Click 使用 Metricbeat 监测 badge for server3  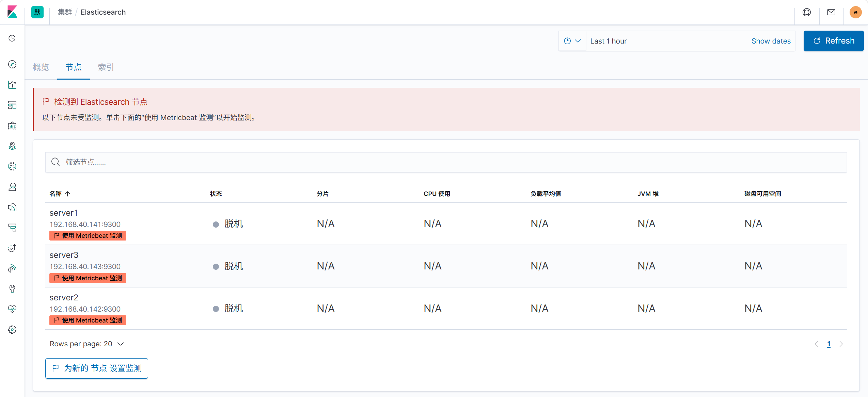[x=88, y=278]
